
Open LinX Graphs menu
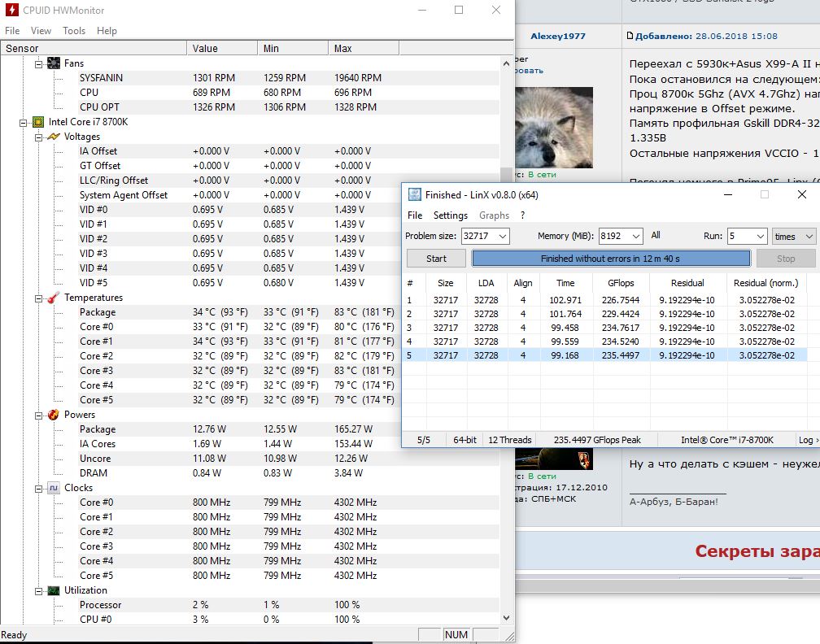[495, 215]
